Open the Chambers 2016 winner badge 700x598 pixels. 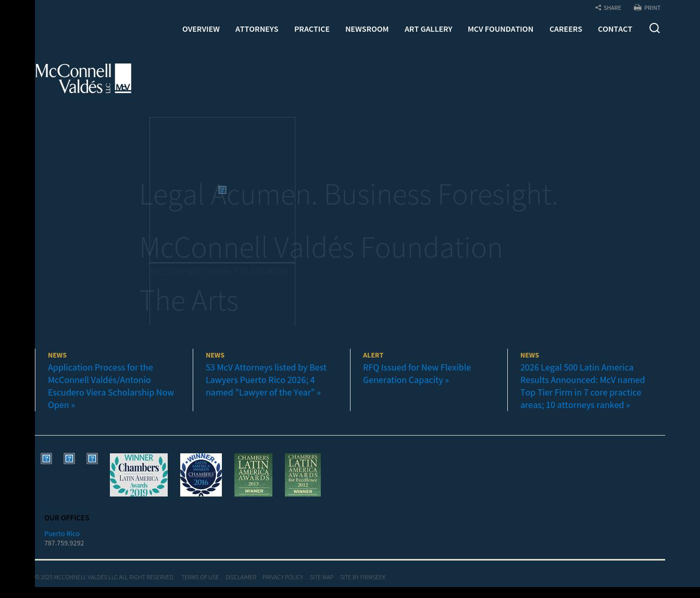pyautogui.click(x=201, y=475)
